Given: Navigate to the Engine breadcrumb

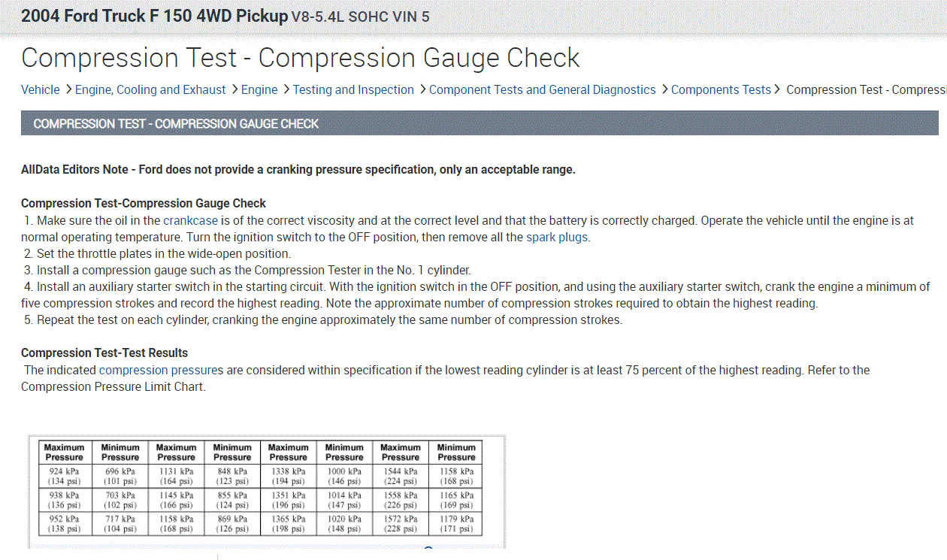Looking at the screenshot, I should click(259, 89).
